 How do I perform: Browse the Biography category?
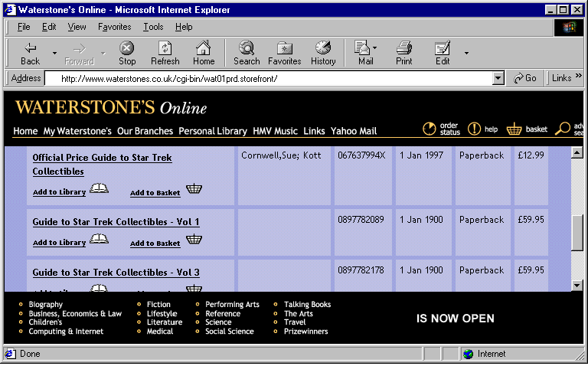click(x=46, y=305)
